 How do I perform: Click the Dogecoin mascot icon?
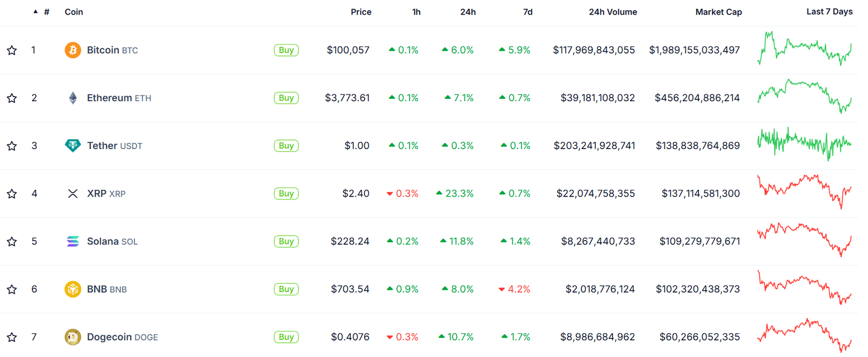(x=72, y=337)
